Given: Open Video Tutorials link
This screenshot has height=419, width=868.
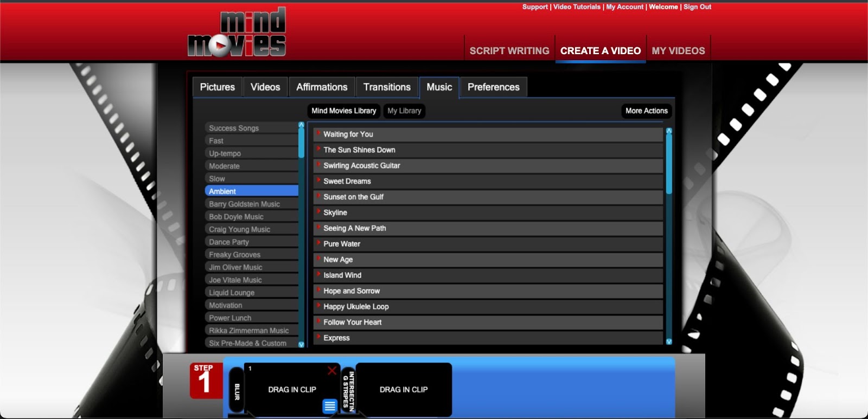Looking at the screenshot, I should tap(577, 7).
